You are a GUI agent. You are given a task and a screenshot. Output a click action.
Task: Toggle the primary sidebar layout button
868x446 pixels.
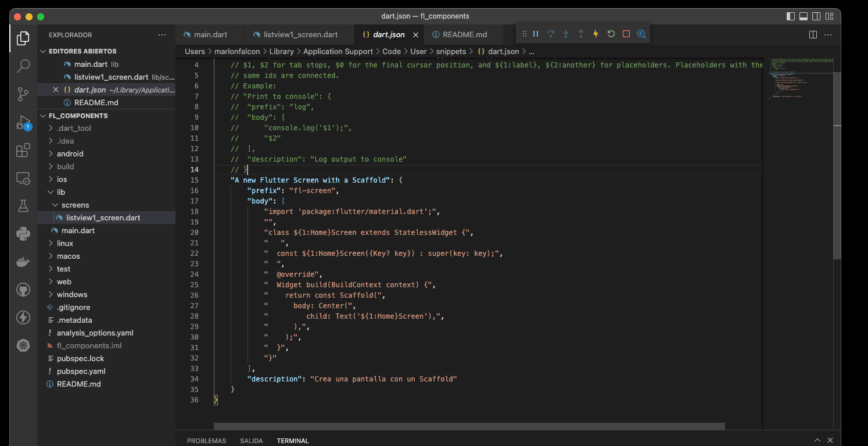pos(791,16)
